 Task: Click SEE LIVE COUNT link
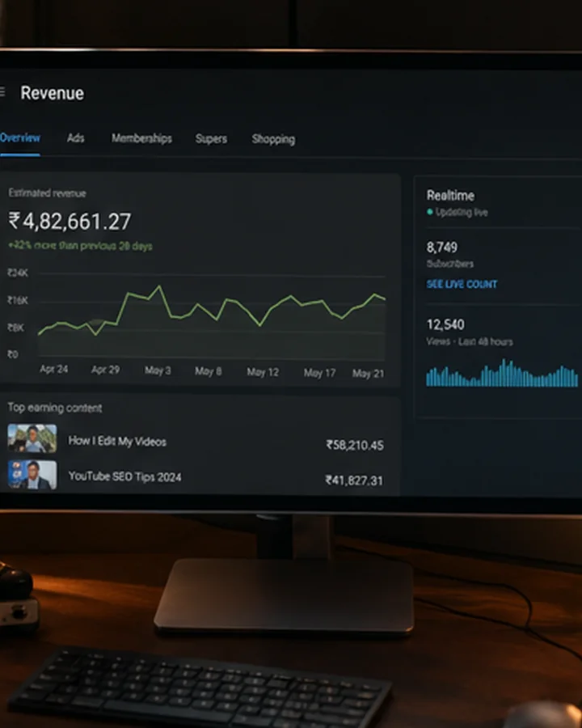462,284
